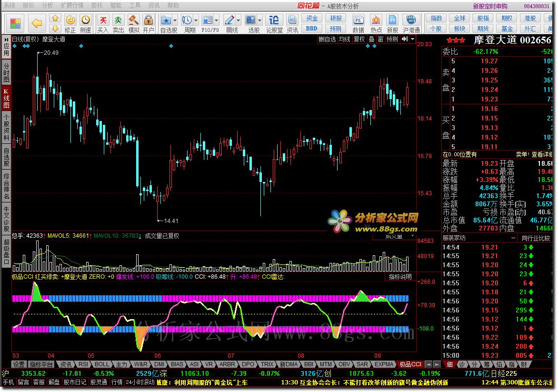The image size is (558, 392).
Task: Toggle 复权 price adjustment
Action: point(359,39)
